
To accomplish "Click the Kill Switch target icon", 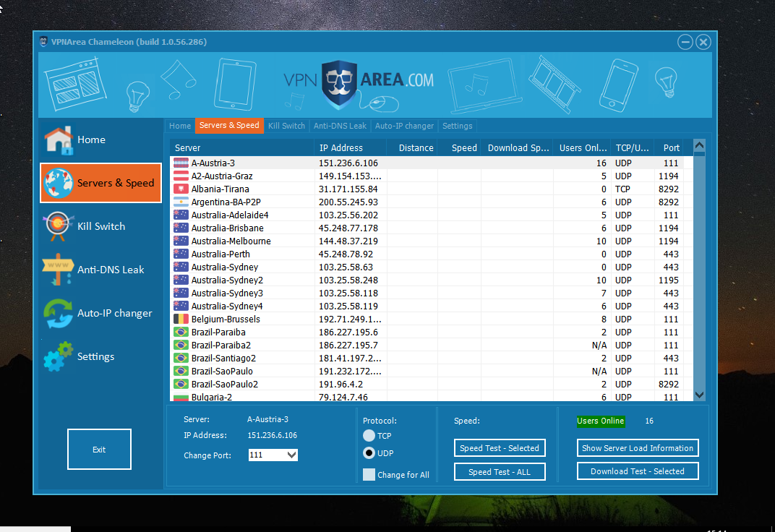I will (x=58, y=226).
